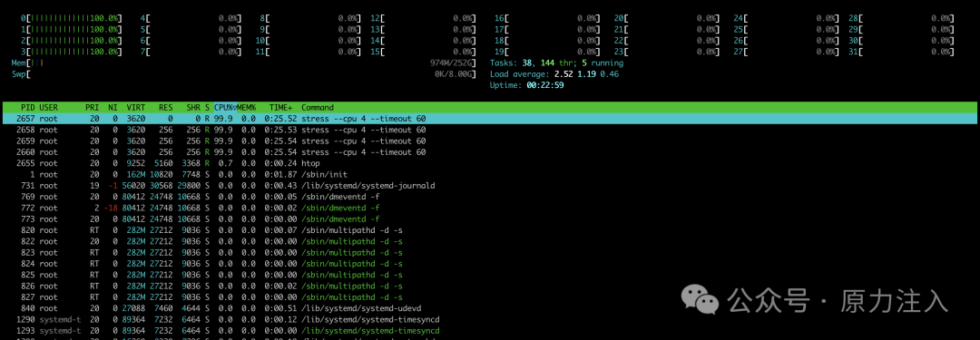Select the stress process with PID 2660
980x340 pixels.
(489, 152)
